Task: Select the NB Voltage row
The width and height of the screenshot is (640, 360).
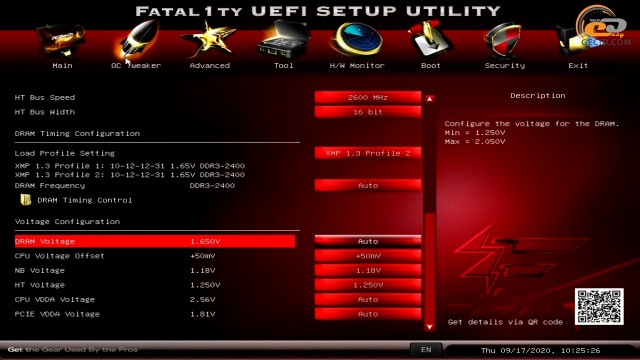Action: (x=155, y=270)
